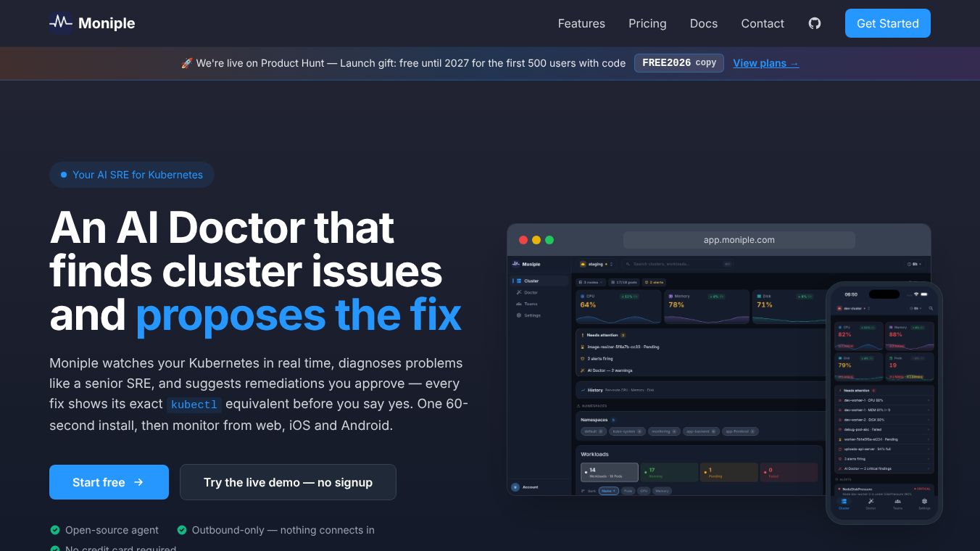Screen dimensions: 980x551
Task: Tap Teams tab icon in phone preview
Action: click(897, 501)
